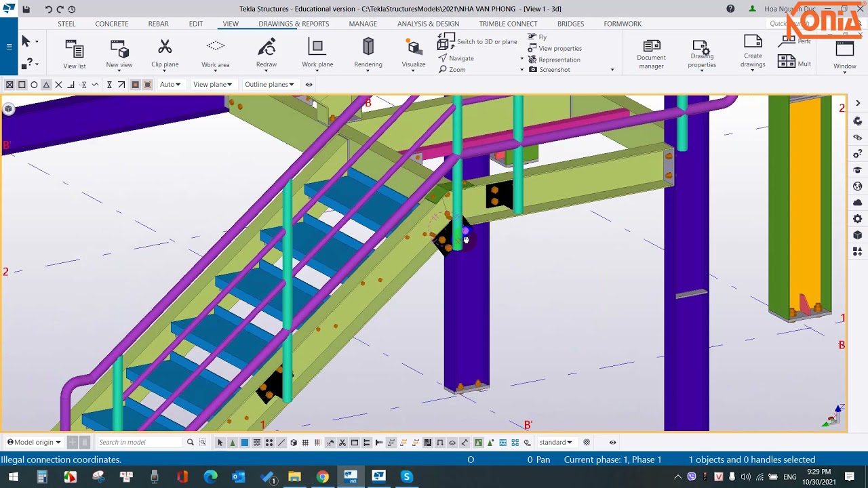Open View properties

coord(555,48)
